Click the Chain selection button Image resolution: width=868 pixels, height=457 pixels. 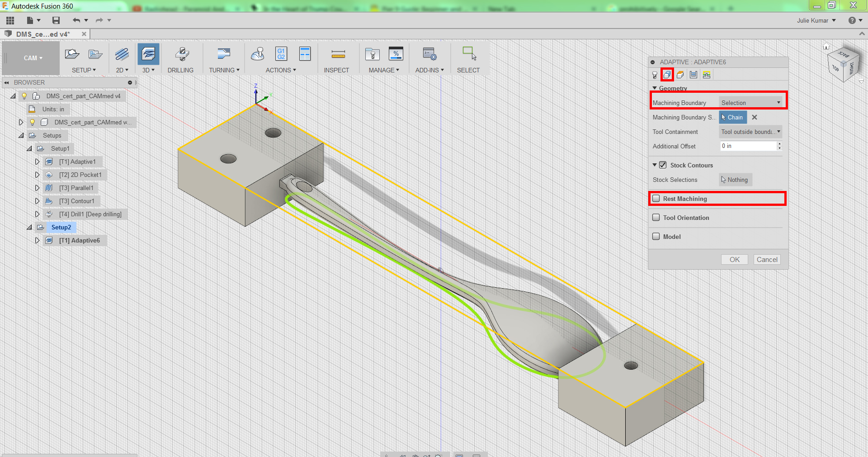coord(733,117)
